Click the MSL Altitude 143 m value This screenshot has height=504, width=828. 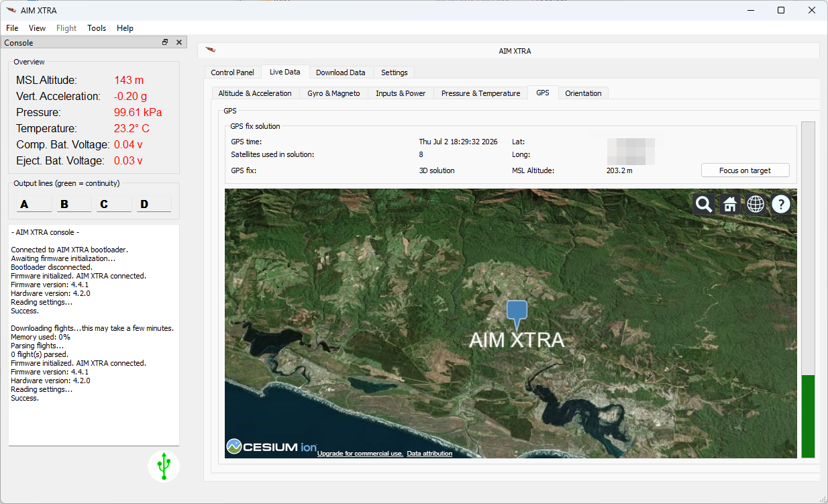pos(129,80)
